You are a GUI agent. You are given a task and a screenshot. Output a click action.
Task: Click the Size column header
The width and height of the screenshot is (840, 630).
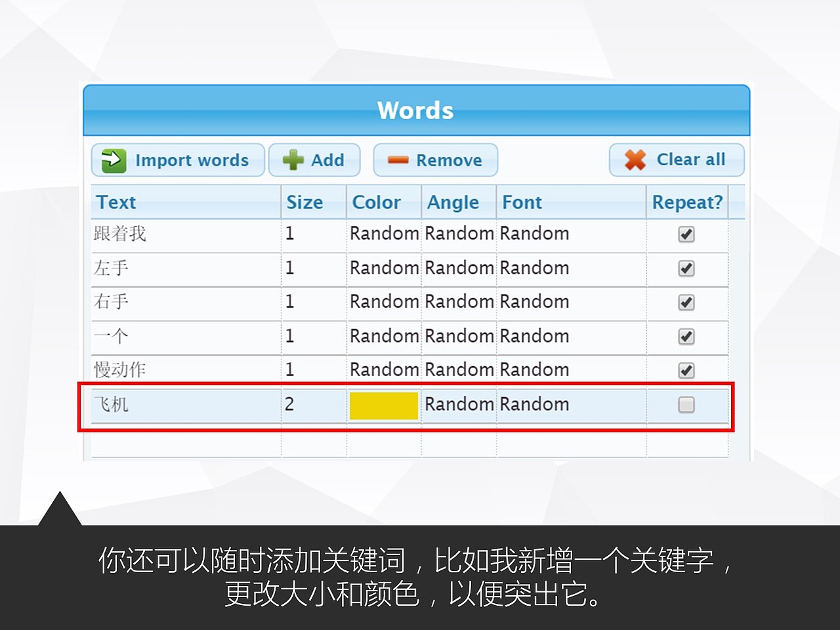click(304, 202)
